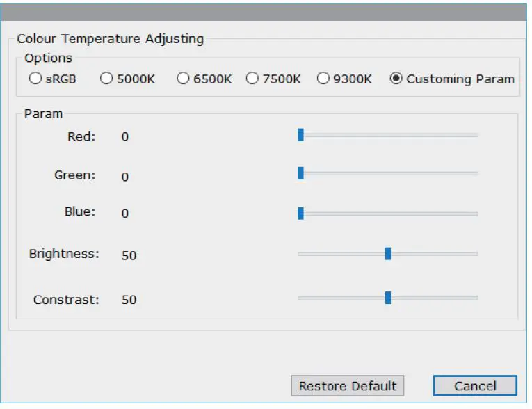Click the Constrast slider thumb
532x409 pixels.
pos(388,298)
